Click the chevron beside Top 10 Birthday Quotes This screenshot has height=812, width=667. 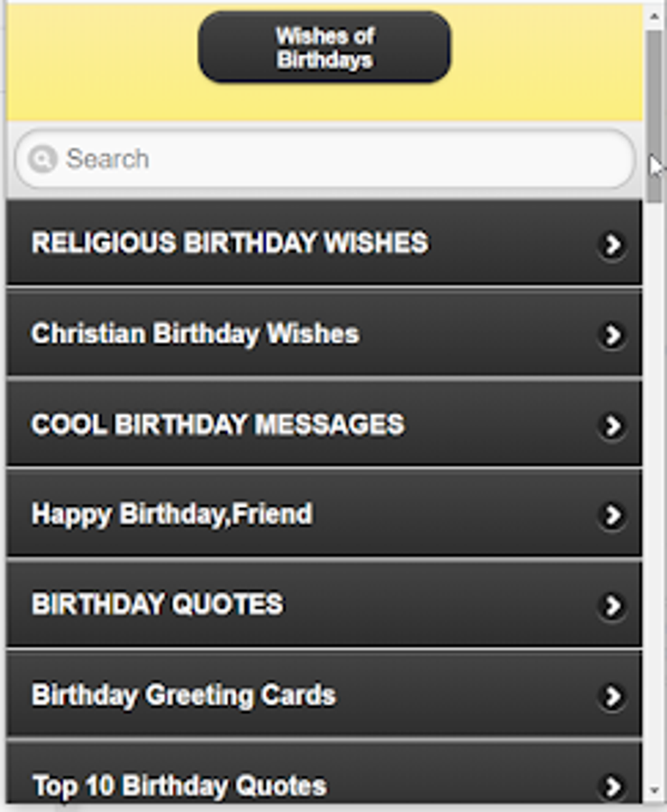pyautogui.click(x=612, y=786)
